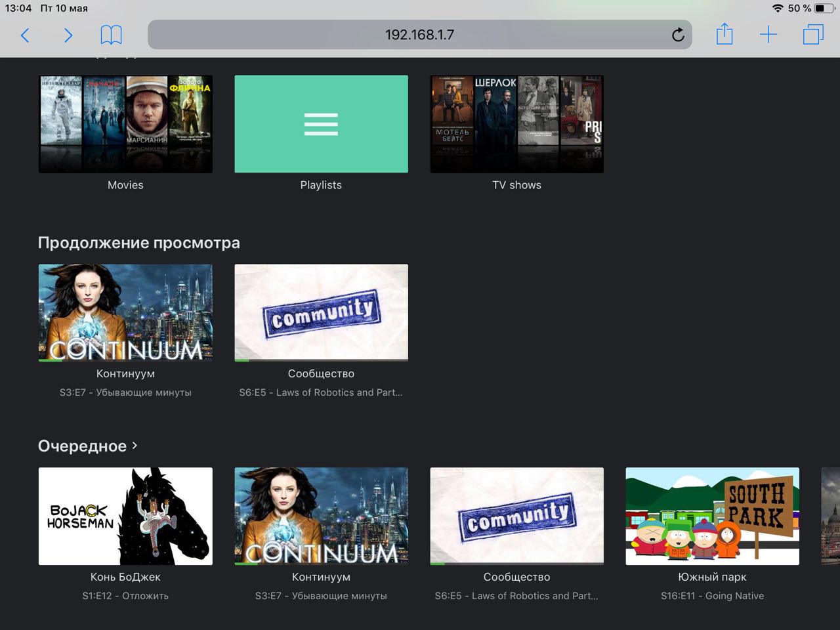
Task: Go forward with Safari forward arrow
Action: 68,35
